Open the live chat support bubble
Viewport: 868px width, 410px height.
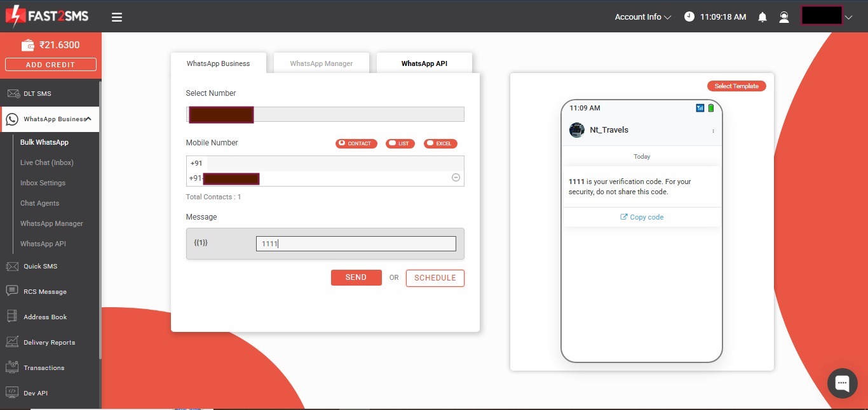point(843,383)
